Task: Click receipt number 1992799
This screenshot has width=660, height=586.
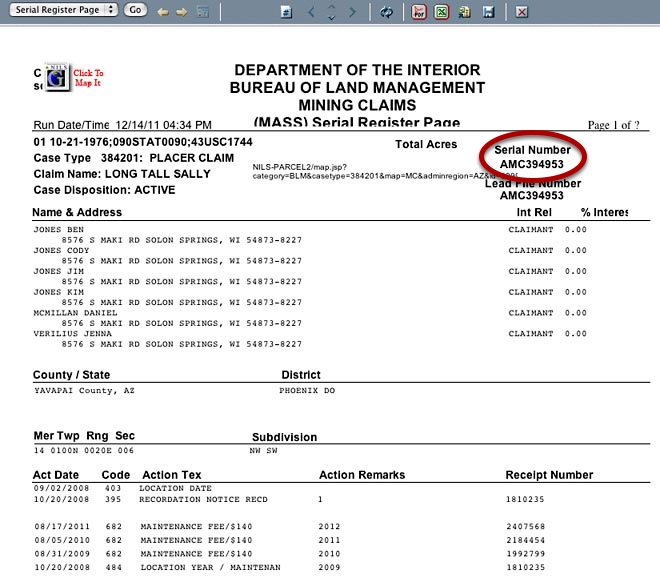Action: click(x=526, y=554)
